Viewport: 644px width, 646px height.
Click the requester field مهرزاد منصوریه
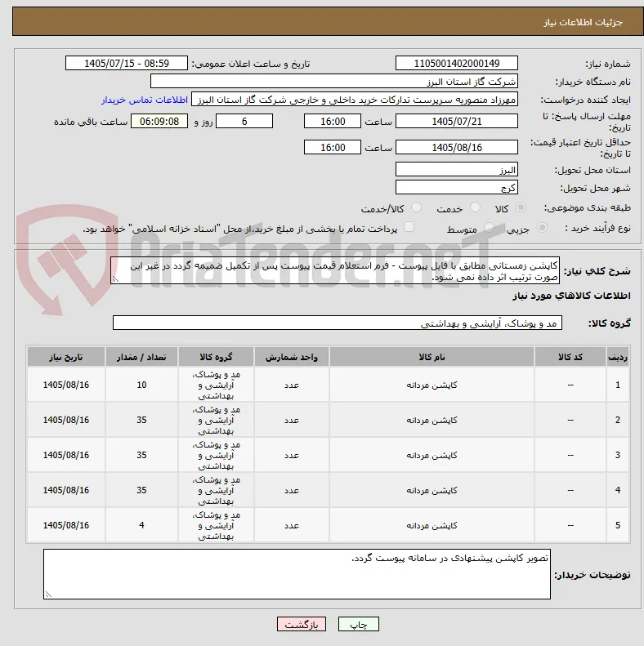(355, 100)
